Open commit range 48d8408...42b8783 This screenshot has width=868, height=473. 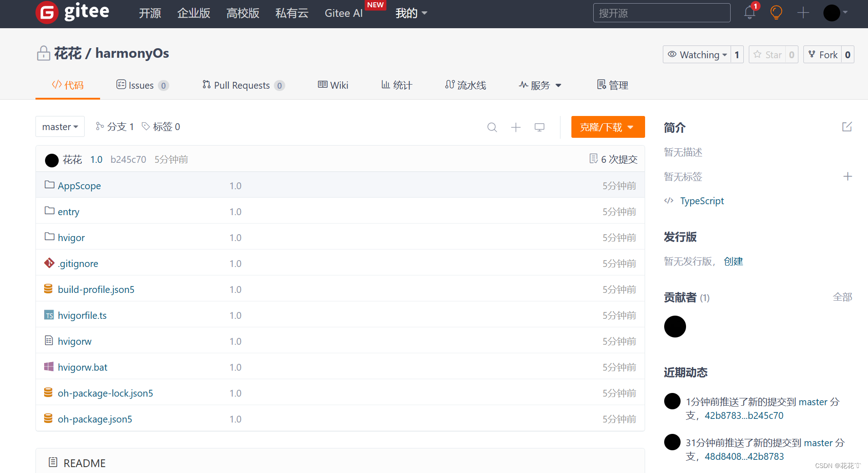click(744, 457)
